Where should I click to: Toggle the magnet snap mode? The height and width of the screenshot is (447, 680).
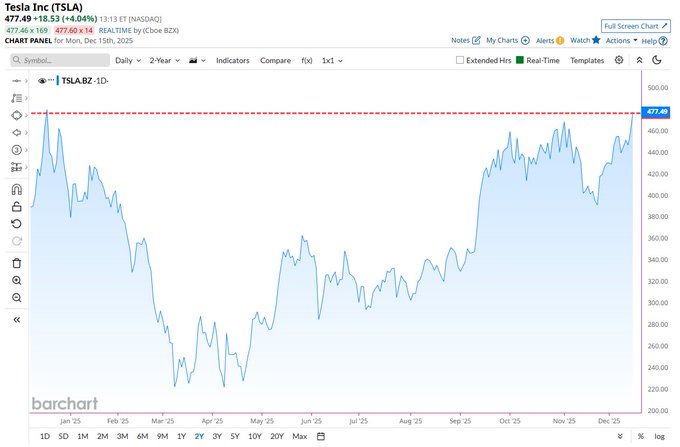[x=16, y=189]
